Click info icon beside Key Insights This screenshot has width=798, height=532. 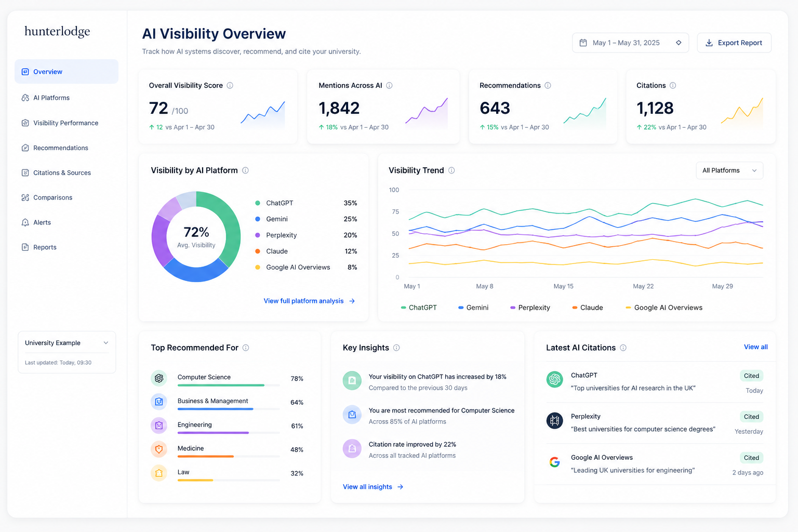pyautogui.click(x=396, y=348)
